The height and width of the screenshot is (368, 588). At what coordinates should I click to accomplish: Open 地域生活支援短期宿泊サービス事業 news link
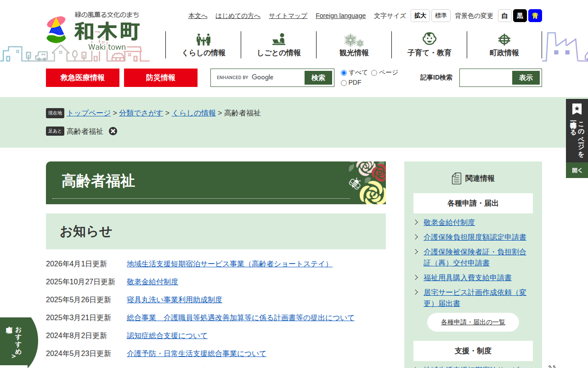230,264
